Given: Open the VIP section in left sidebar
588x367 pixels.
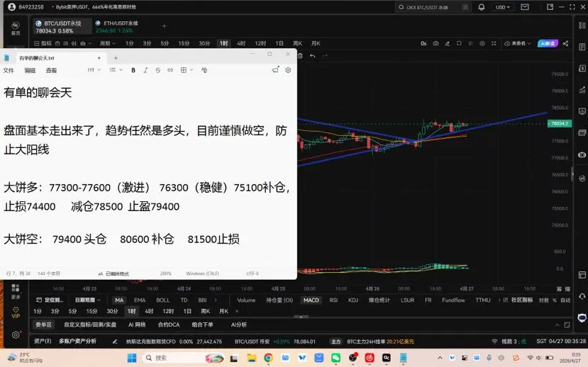Looking at the screenshot, I should [x=16, y=312].
